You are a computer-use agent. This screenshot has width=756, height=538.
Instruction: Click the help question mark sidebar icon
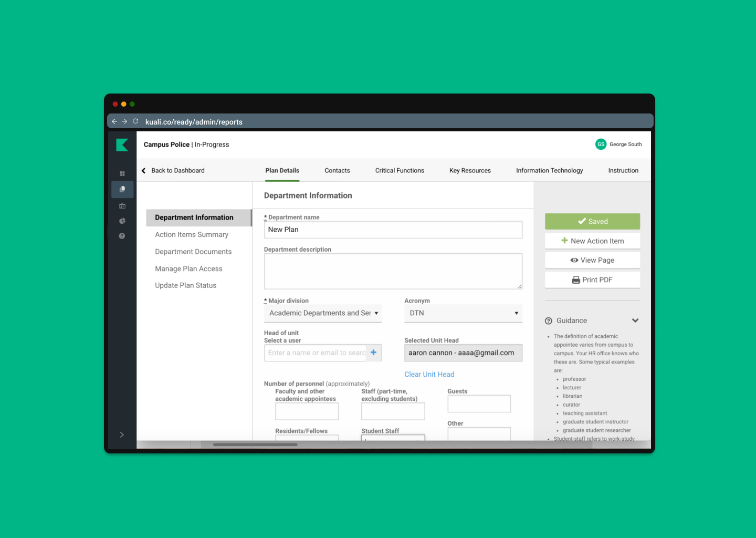pyautogui.click(x=122, y=236)
